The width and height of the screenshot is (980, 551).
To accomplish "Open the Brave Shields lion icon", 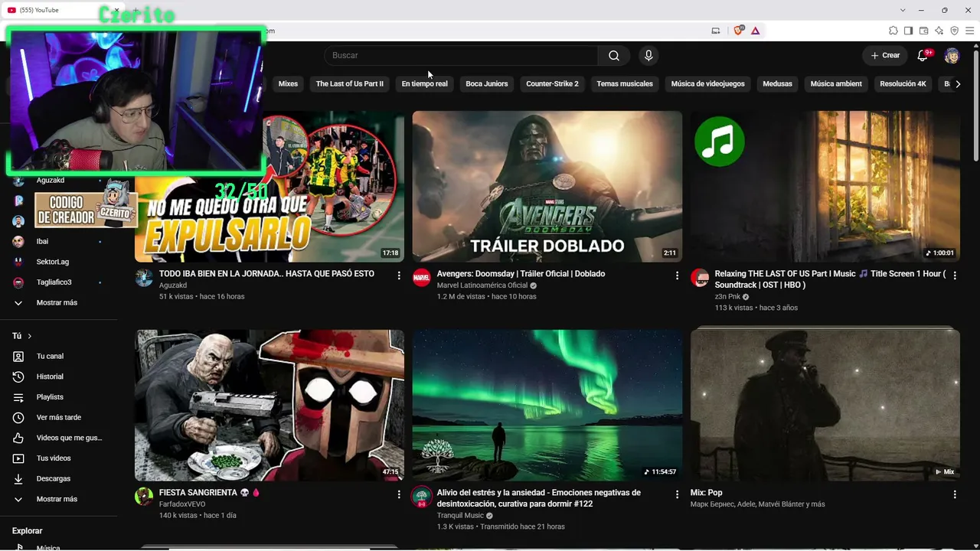I will 739,31.
